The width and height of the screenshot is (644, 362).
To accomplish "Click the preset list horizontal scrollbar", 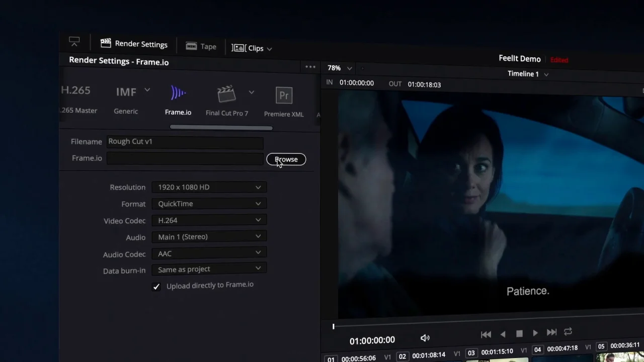I will point(221,127).
